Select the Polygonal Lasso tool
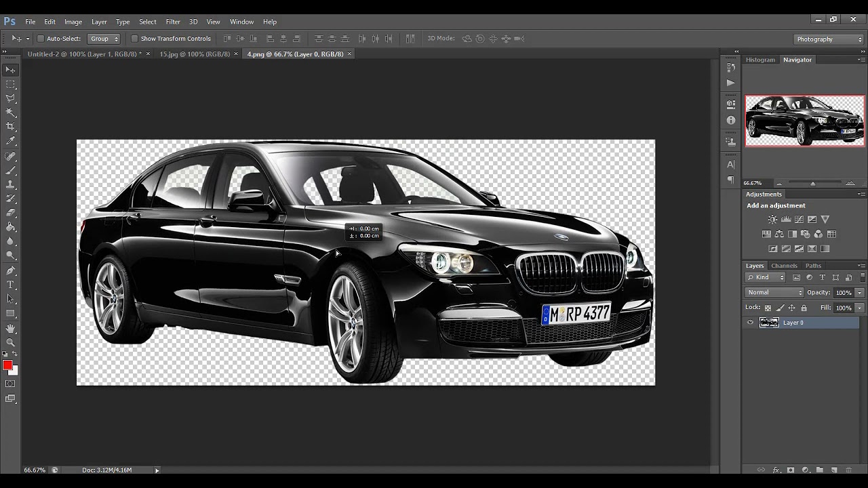The width and height of the screenshot is (868, 488). pyautogui.click(x=11, y=98)
